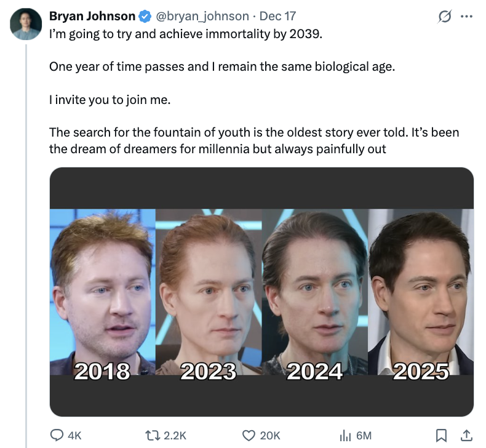The width and height of the screenshot is (486, 448).
Task: Bookmark this post
Action: tap(441, 435)
